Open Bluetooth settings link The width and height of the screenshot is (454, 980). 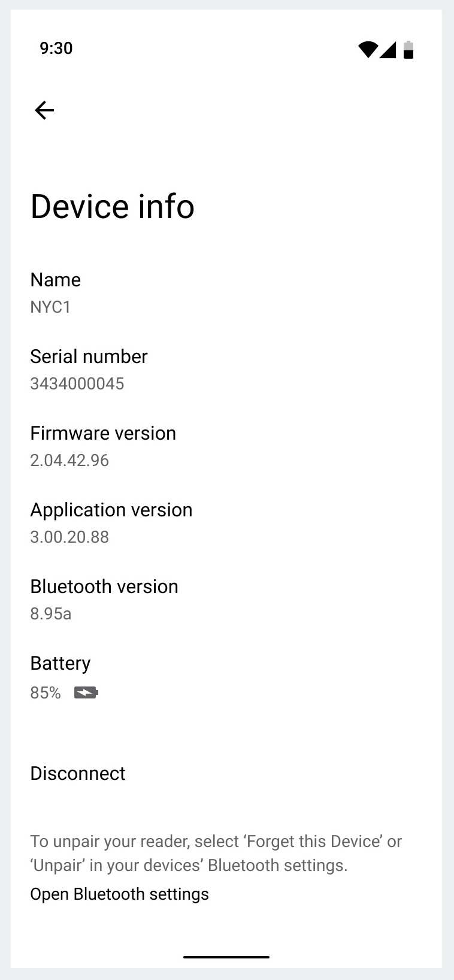[120, 894]
